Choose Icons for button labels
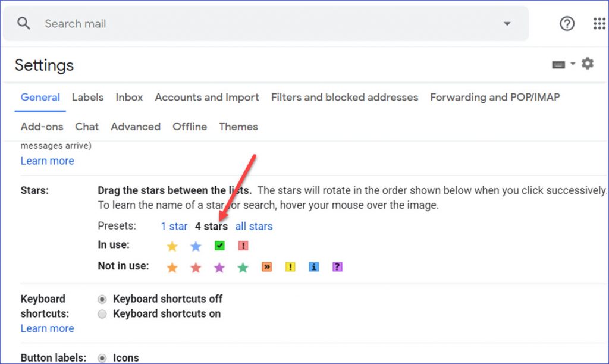The width and height of the screenshot is (609, 364). 103,357
